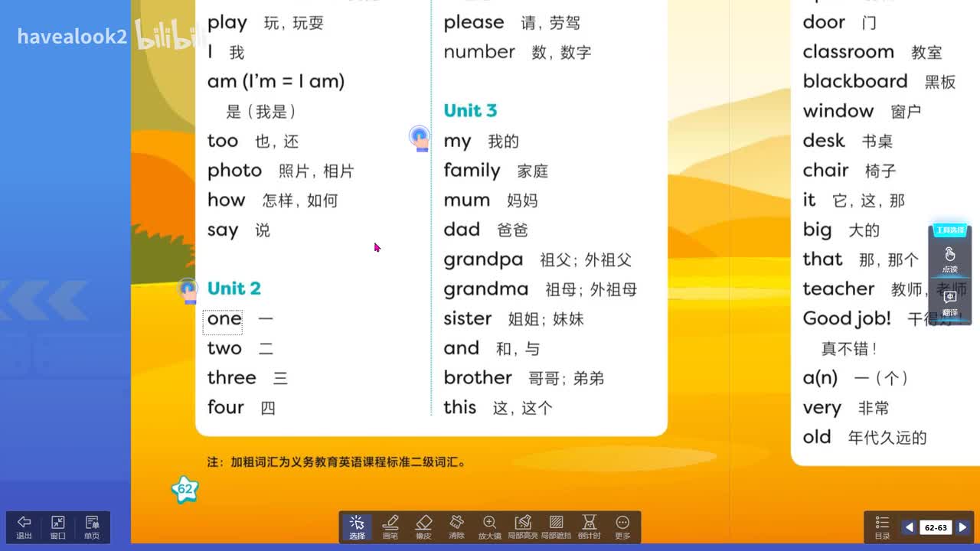Click the word "brother"
The image size is (980, 551).
[478, 378]
